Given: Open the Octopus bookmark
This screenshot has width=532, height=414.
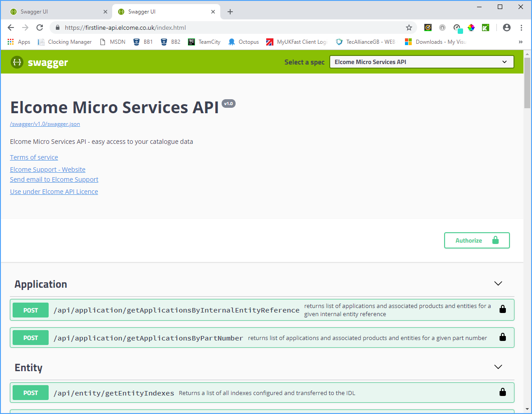Looking at the screenshot, I should pos(244,42).
